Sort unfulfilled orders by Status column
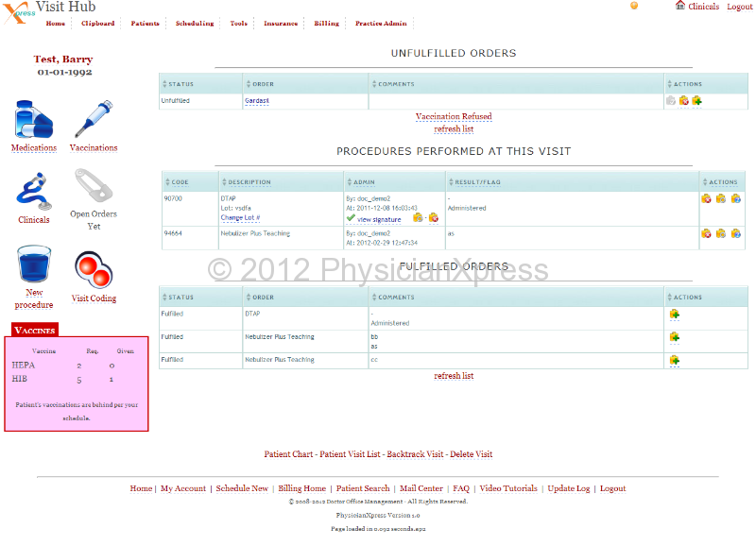 (180, 84)
